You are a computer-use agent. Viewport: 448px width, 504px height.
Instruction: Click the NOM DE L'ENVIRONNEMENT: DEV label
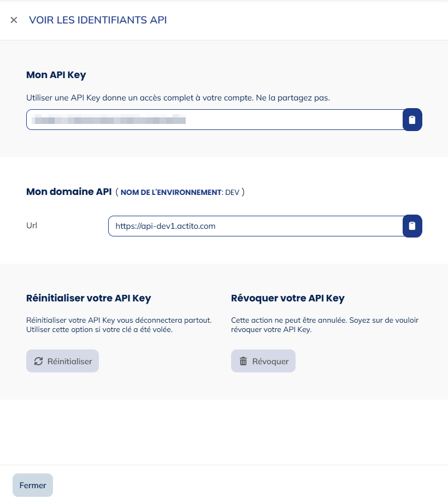coord(179,192)
